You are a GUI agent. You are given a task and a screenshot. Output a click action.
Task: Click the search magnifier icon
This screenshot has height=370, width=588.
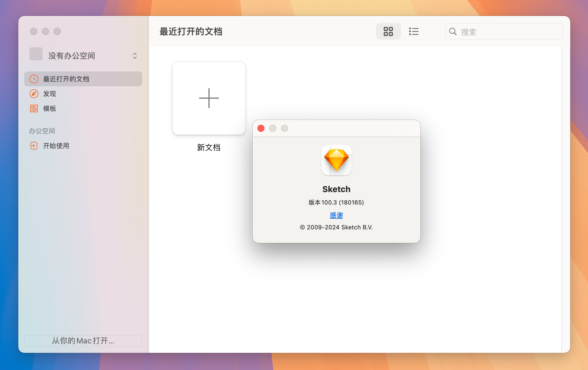(453, 31)
